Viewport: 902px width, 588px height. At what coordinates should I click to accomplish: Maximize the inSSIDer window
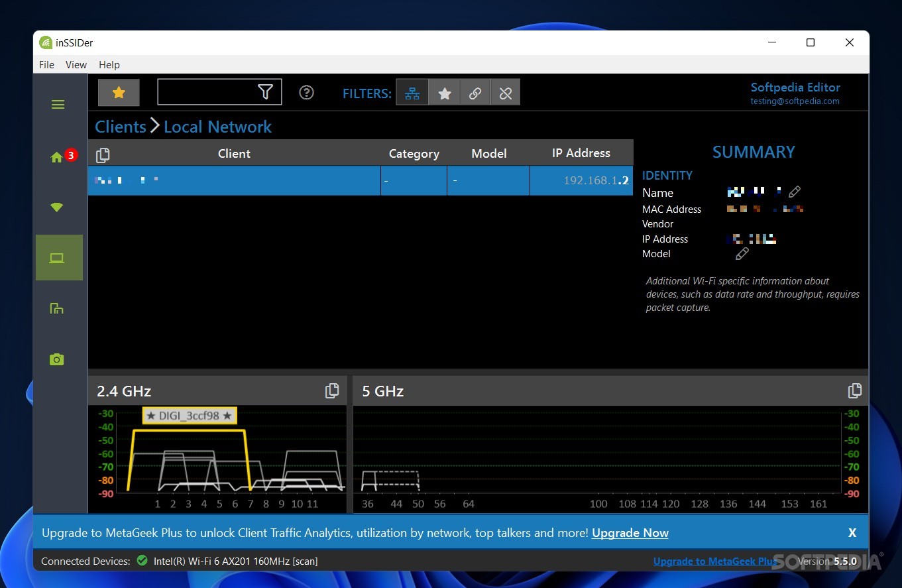pyautogui.click(x=810, y=42)
